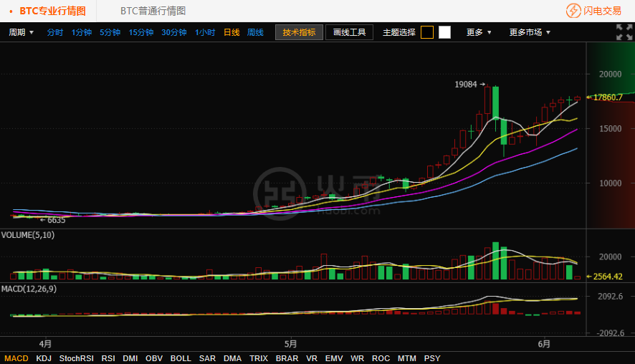Viewport: 635px width, 364px height.
Task: Select the 1小时 timeframe
Action: point(205,32)
